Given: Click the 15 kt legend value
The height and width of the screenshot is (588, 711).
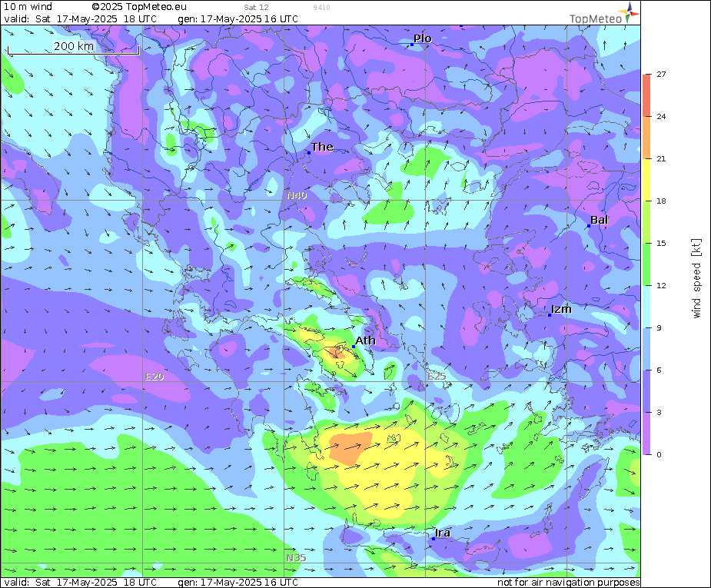Looking at the screenshot, I should tap(661, 244).
